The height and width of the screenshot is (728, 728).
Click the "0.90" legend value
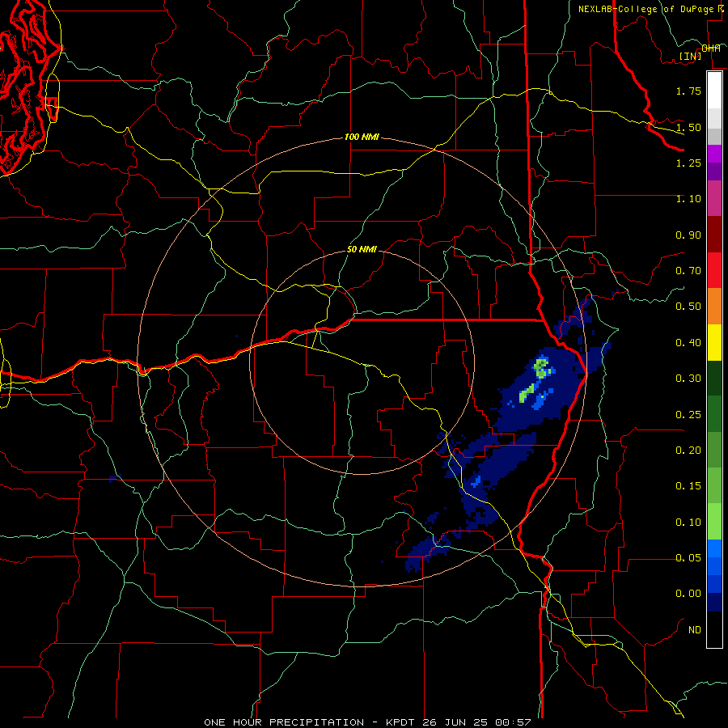(688, 235)
